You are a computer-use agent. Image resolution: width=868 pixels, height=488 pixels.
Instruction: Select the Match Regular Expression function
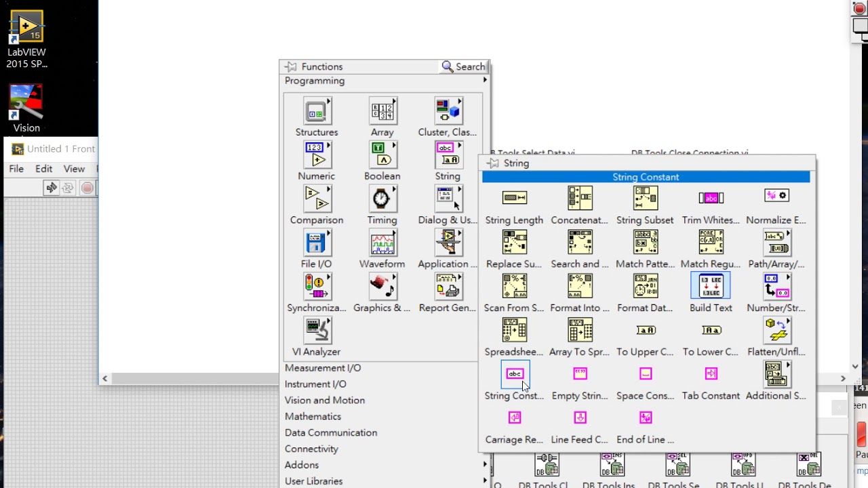711,242
